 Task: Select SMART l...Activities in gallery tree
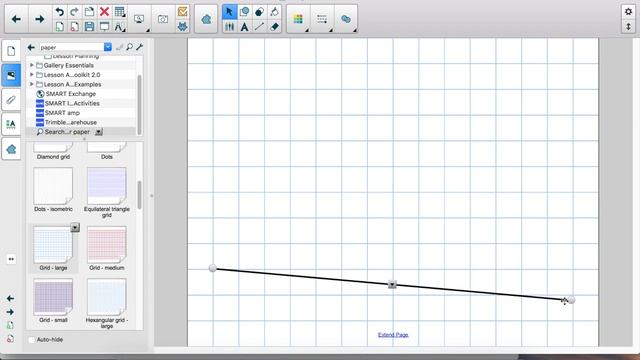coord(72,103)
